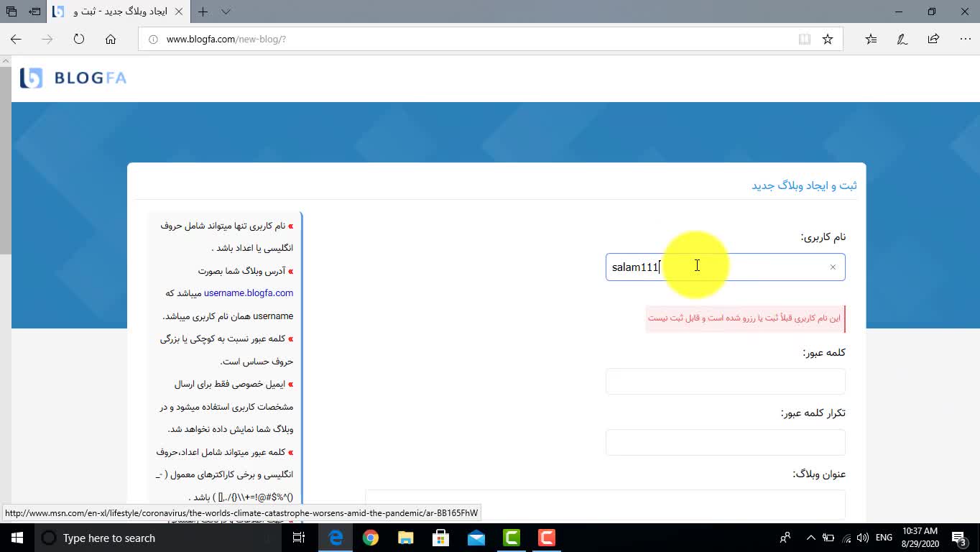Click the username.blogfa.com link
This screenshot has width=980, height=552.
(249, 293)
